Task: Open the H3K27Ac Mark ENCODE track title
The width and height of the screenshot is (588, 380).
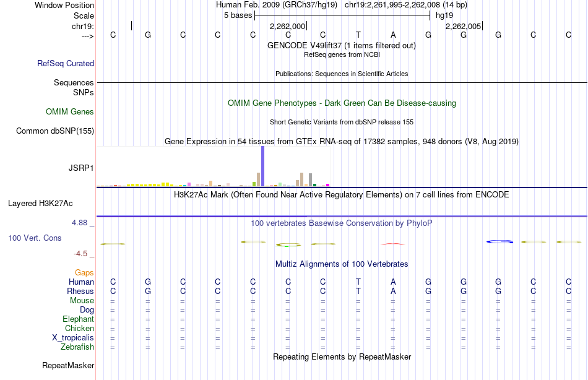Action: tap(342, 195)
